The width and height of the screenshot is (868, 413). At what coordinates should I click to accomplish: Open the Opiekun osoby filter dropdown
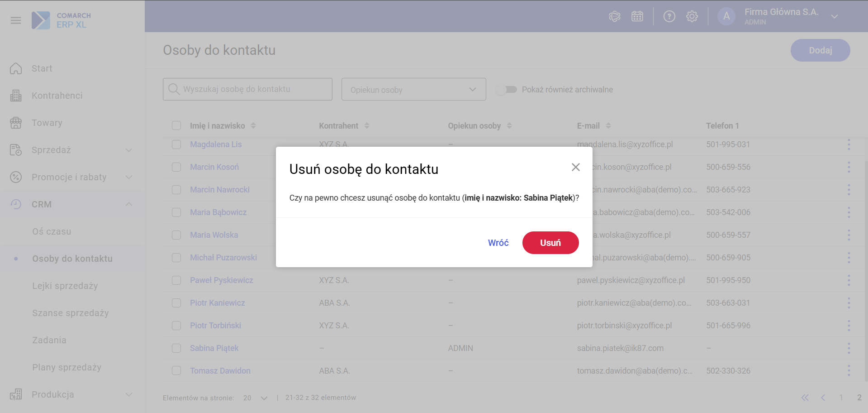[x=413, y=89]
